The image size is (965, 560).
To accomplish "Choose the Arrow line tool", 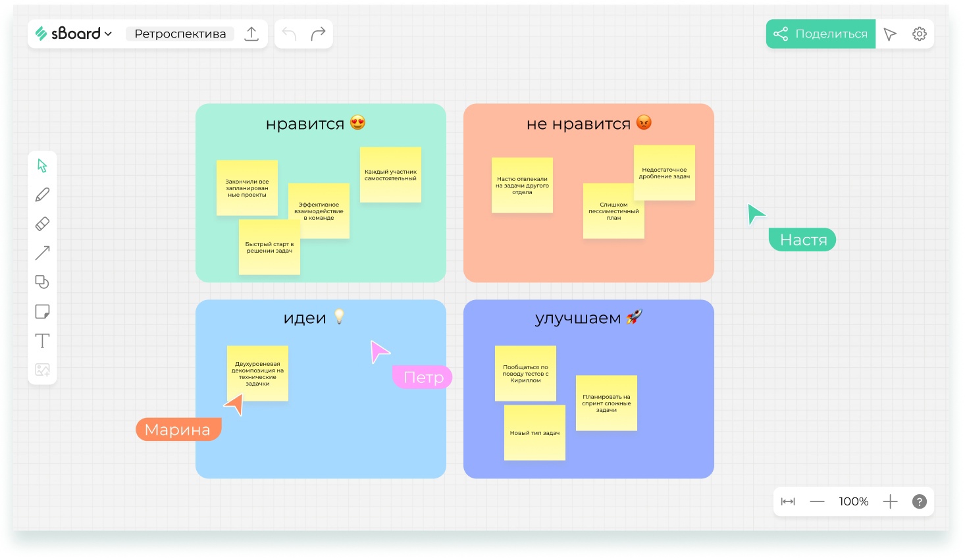I will [42, 253].
